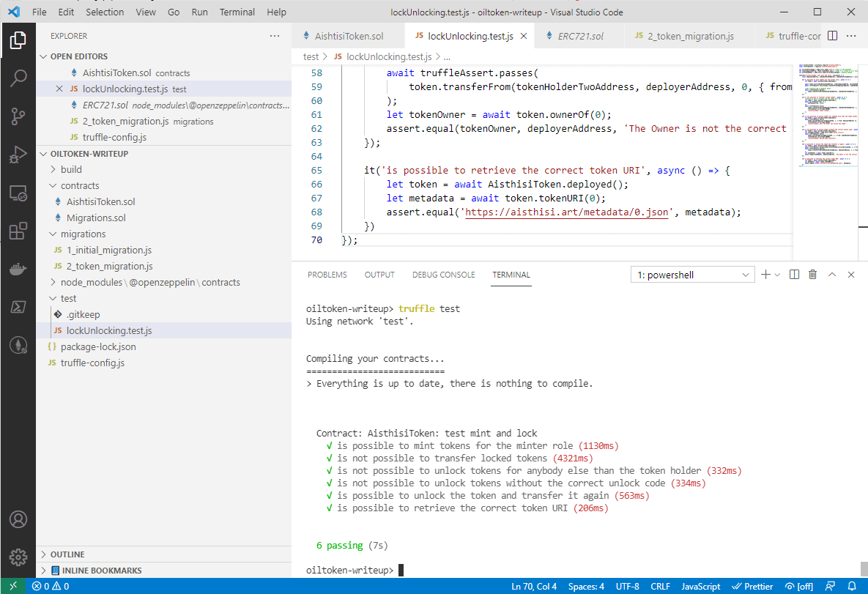Open the Docker view icon
868x594 pixels.
[x=18, y=269]
